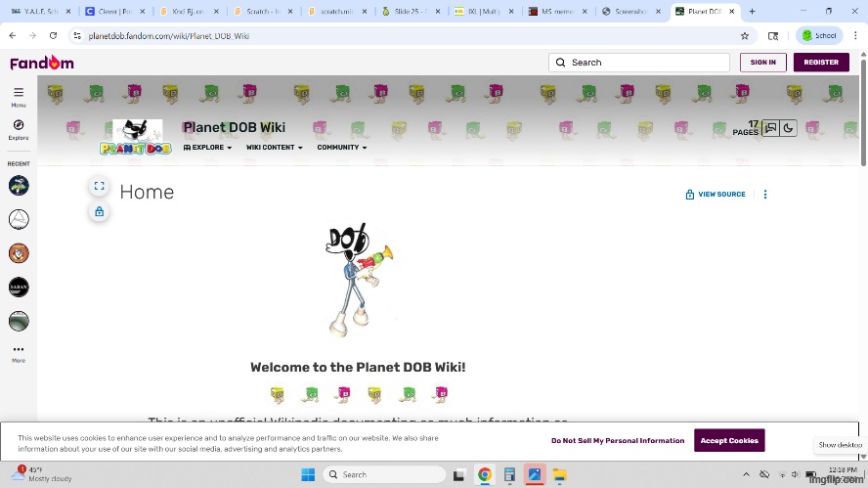Open the Fandom side Menu hamburger
The image size is (868, 488).
click(x=19, y=94)
